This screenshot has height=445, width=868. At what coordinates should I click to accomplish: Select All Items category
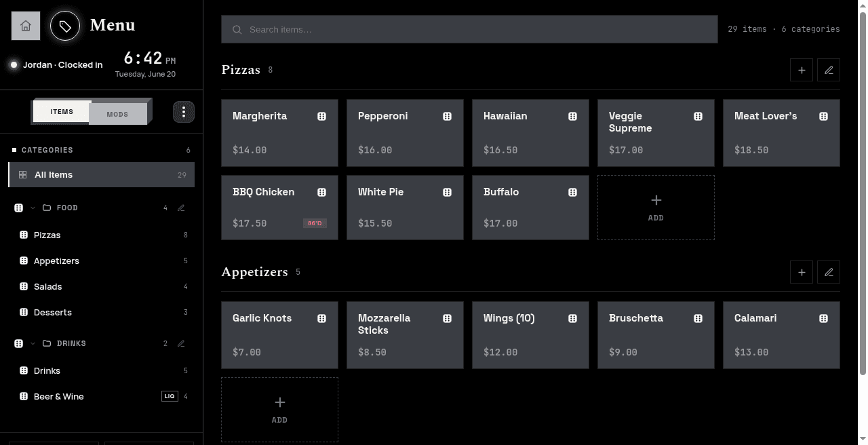tap(102, 175)
